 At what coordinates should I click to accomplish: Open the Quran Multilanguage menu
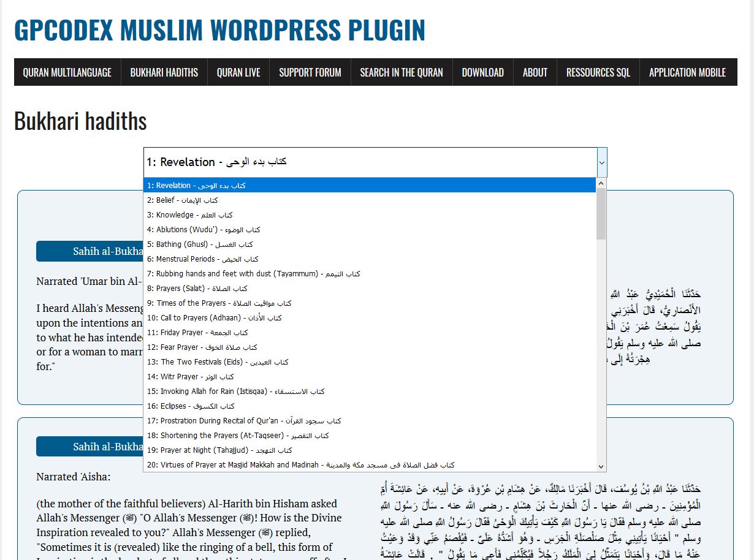[x=67, y=72]
